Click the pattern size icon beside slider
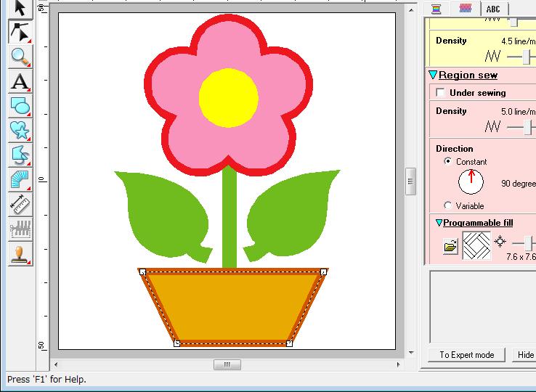Image resolution: width=536 pixels, height=392 pixels. point(500,241)
